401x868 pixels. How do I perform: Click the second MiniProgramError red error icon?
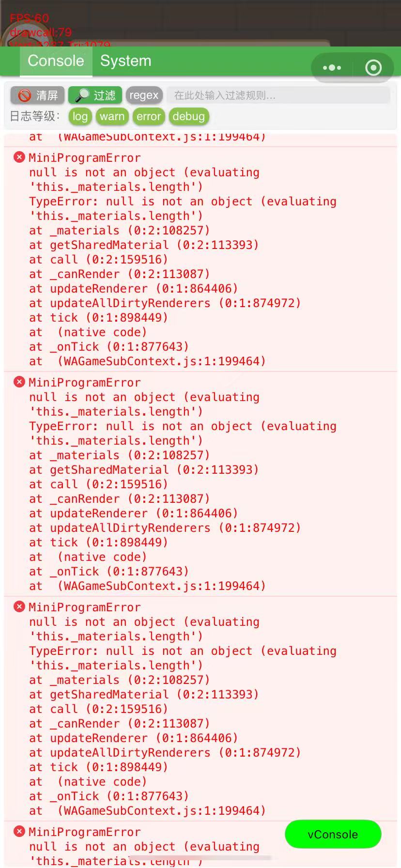pyautogui.click(x=19, y=382)
